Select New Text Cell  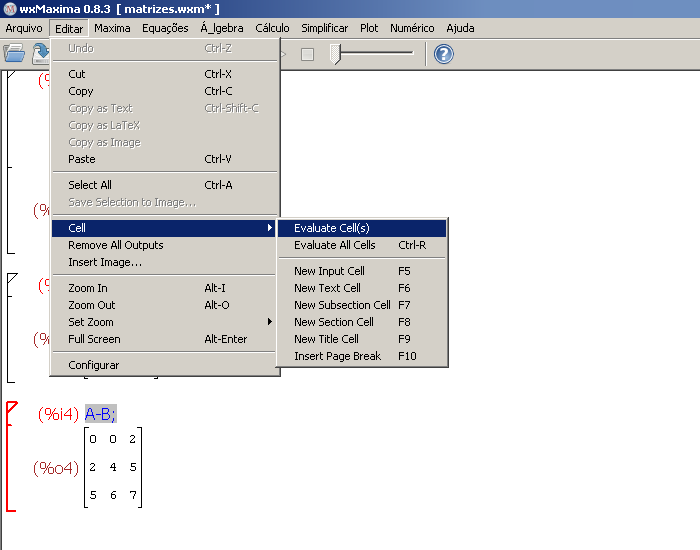[362, 288]
